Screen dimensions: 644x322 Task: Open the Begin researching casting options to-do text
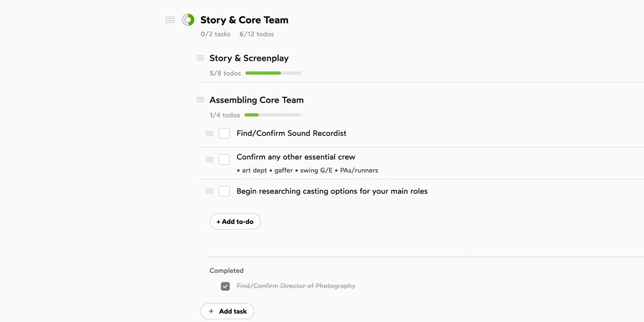click(x=332, y=191)
